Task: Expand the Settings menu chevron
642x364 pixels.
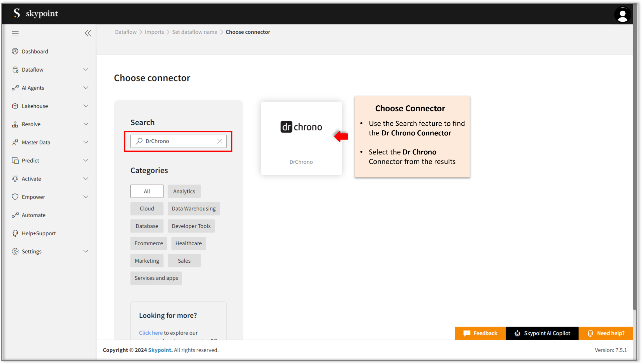Action: (x=86, y=251)
